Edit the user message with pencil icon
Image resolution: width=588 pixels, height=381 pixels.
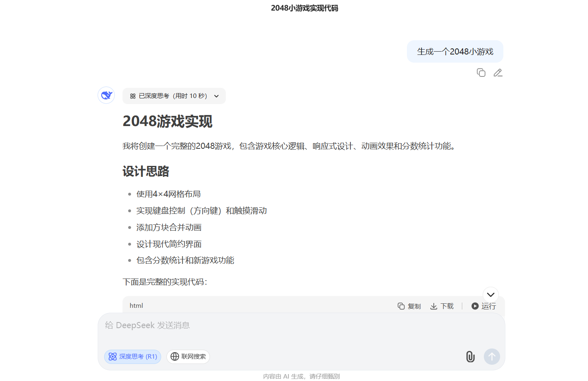tap(498, 73)
